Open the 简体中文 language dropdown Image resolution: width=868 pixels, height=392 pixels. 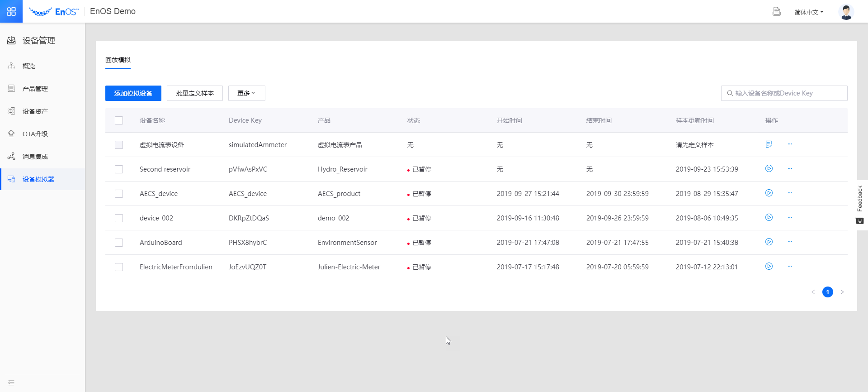(809, 12)
